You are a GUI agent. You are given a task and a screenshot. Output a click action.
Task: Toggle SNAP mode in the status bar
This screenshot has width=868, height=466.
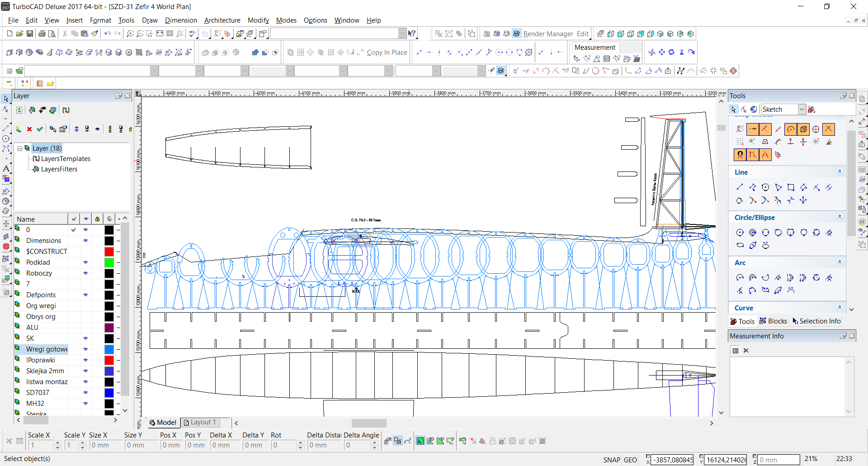[612, 460]
